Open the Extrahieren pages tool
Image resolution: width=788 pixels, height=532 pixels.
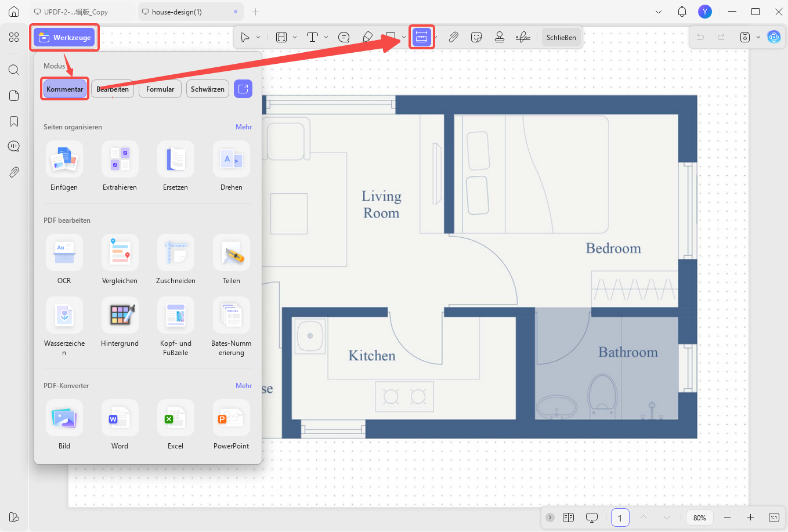(120, 166)
